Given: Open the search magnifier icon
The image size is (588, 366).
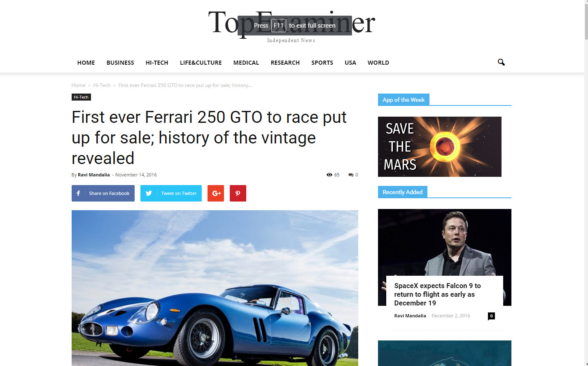Looking at the screenshot, I should pos(501,62).
